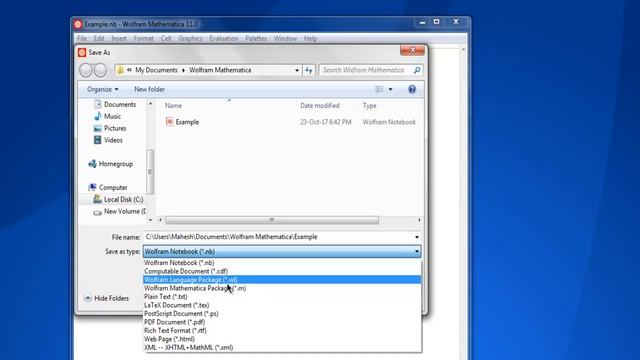This screenshot has height=360, width=640.
Task: Open the File menu in Mathematica window
Action: coord(82,38)
